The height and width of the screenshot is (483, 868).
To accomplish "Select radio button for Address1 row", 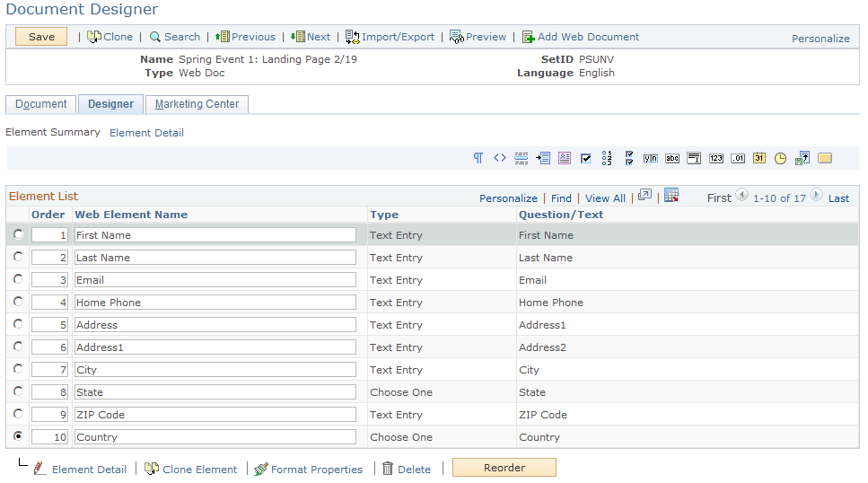I will [x=18, y=347].
